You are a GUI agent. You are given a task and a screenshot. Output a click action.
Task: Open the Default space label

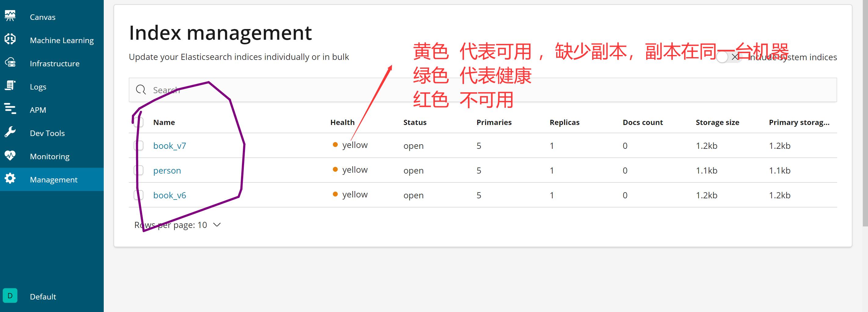pos(43,297)
